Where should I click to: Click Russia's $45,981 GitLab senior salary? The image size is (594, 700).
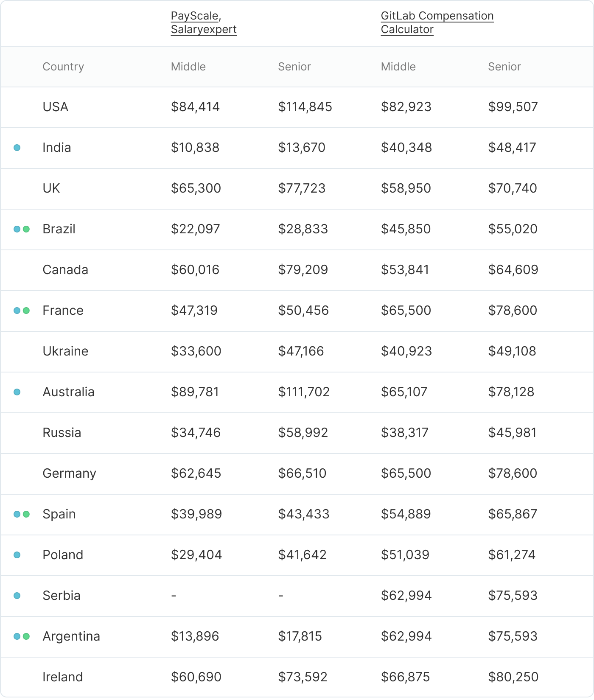point(512,433)
